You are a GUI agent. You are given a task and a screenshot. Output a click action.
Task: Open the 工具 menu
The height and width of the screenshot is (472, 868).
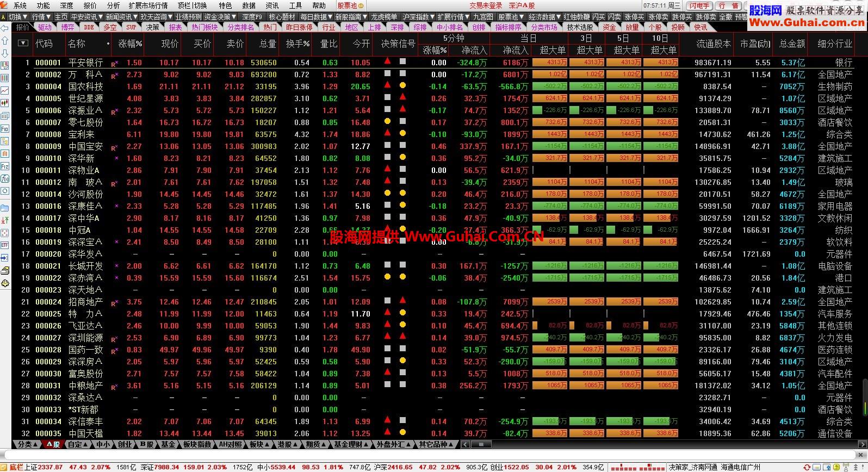tap(295, 5)
